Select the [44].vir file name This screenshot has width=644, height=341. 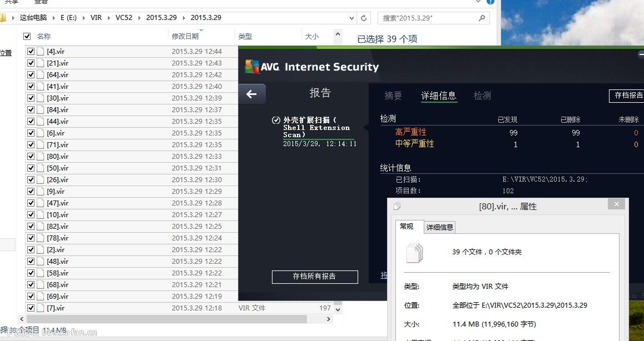point(57,122)
